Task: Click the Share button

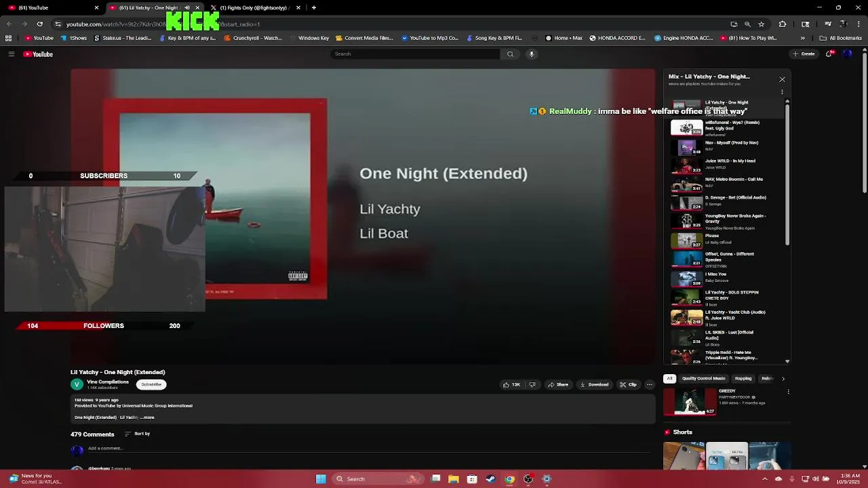Action: click(x=558, y=384)
